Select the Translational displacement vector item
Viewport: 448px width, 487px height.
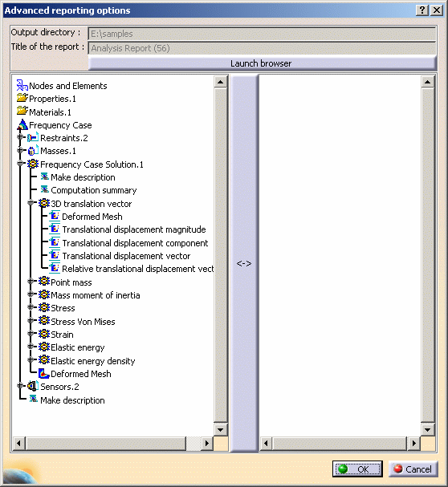click(x=126, y=256)
